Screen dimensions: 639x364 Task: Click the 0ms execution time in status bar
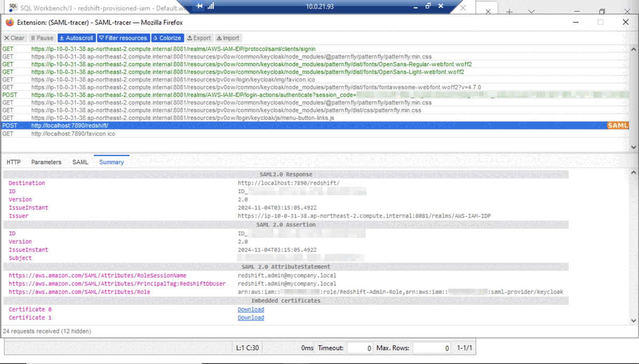(307, 348)
